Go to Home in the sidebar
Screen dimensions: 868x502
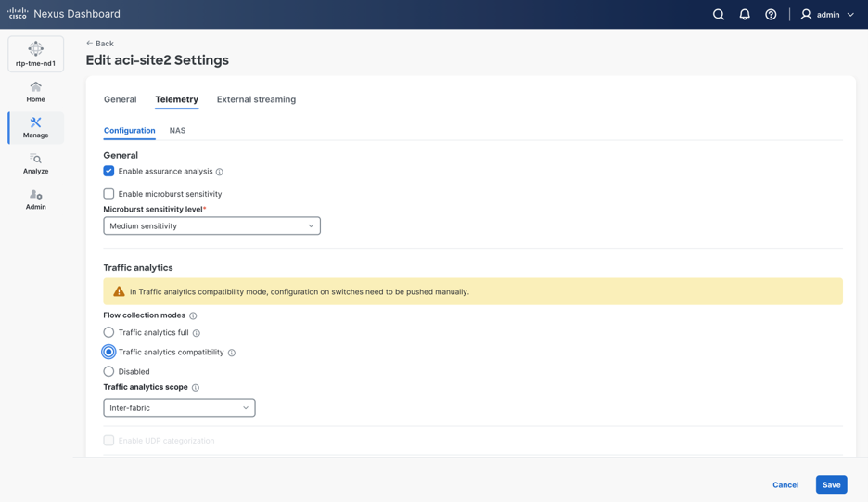pos(35,92)
